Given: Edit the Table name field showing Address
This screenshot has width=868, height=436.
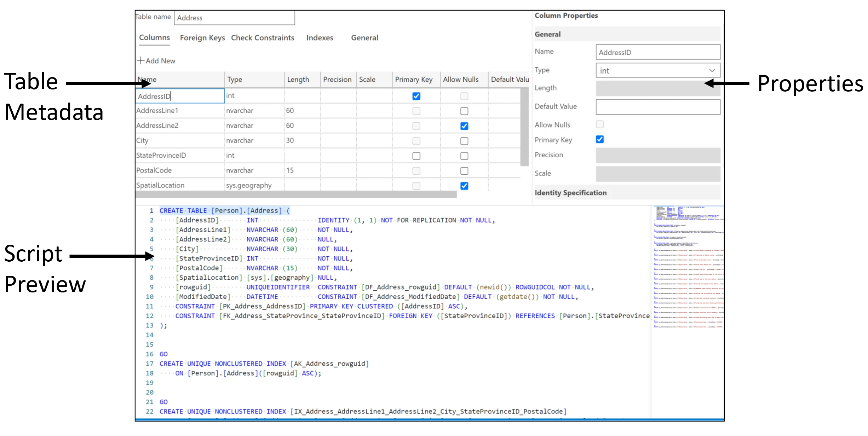Looking at the screenshot, I should coord(234,17).
